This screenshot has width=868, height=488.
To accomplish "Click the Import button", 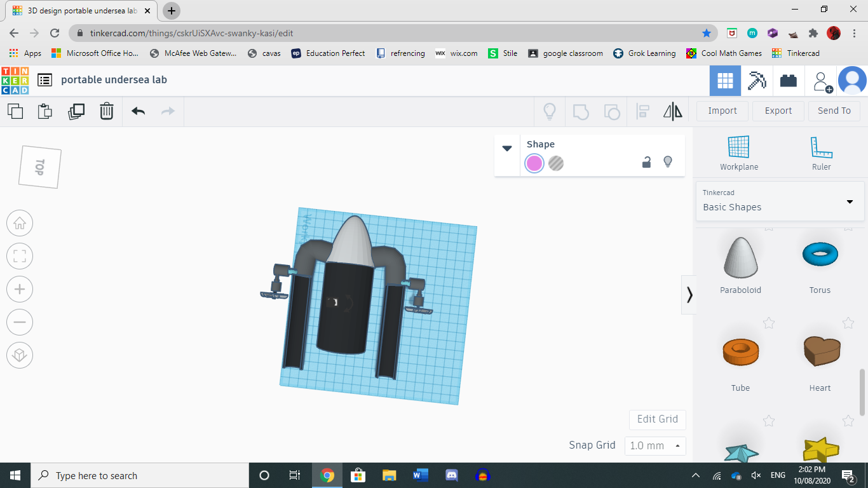I will pos(722,111).
